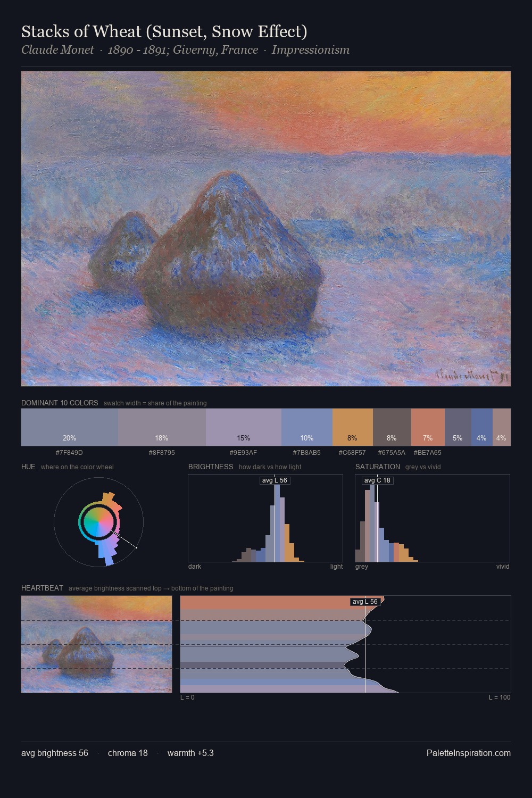532x798 pixels.
Task: Choose the 7% terracotta swatch #BE7A65
Action: point(428,427)
